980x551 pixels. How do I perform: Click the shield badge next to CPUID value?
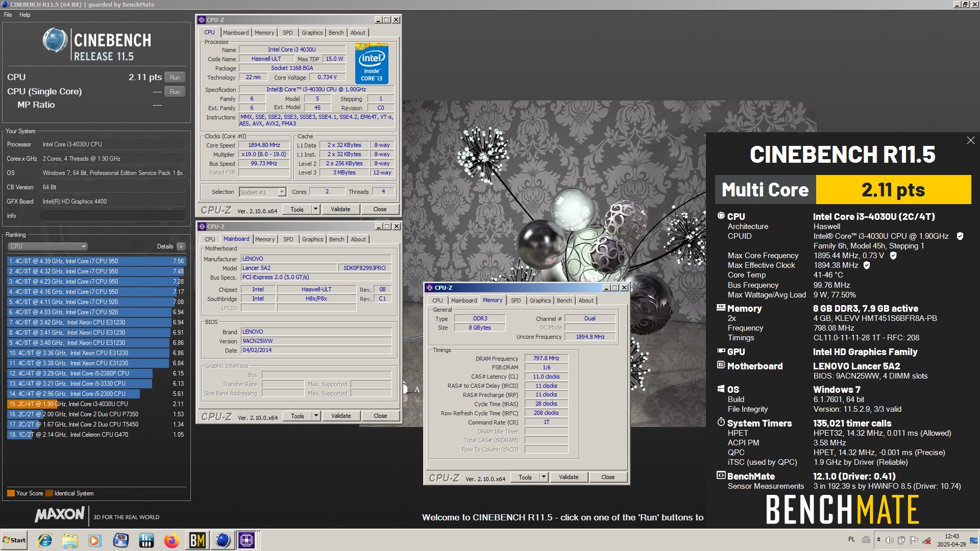point(960,236)
